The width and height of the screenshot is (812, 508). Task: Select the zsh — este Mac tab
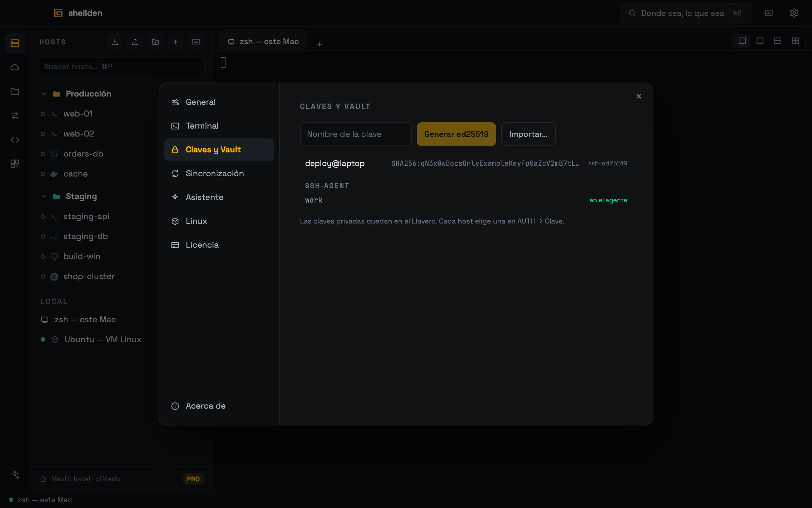[263, 41]
